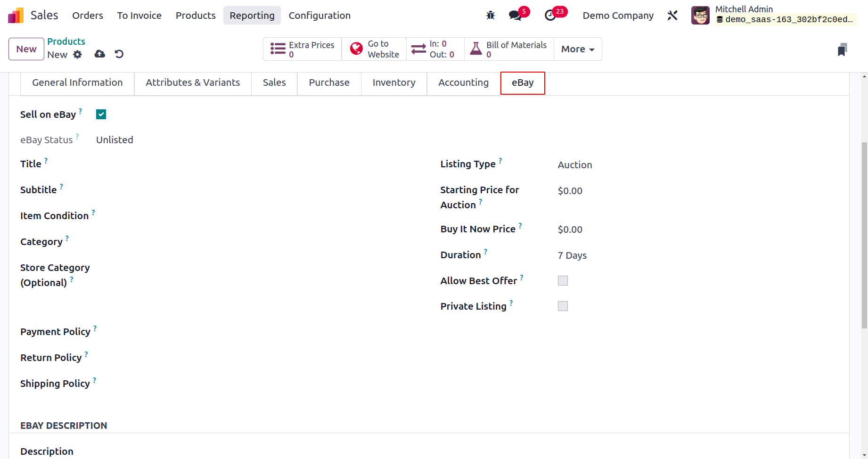Screen dimensions: 868x459
Task: Open the Configuration menu
Action: point(319,16)
